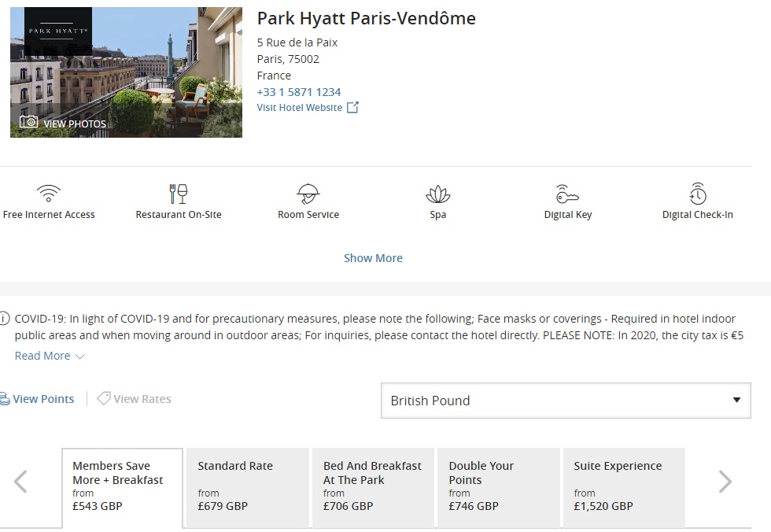771x532 pixels.
Task: Open external link icon beside Visit Hotel Website
Action: 352,107
